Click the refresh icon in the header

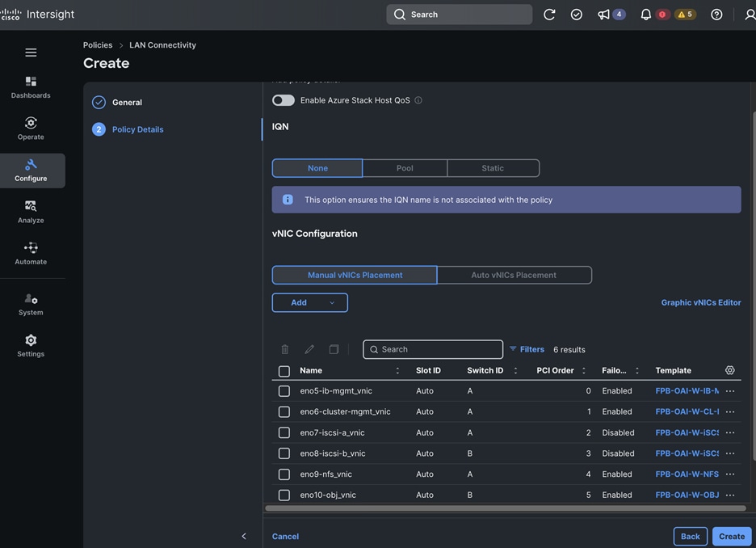[549, 15]
